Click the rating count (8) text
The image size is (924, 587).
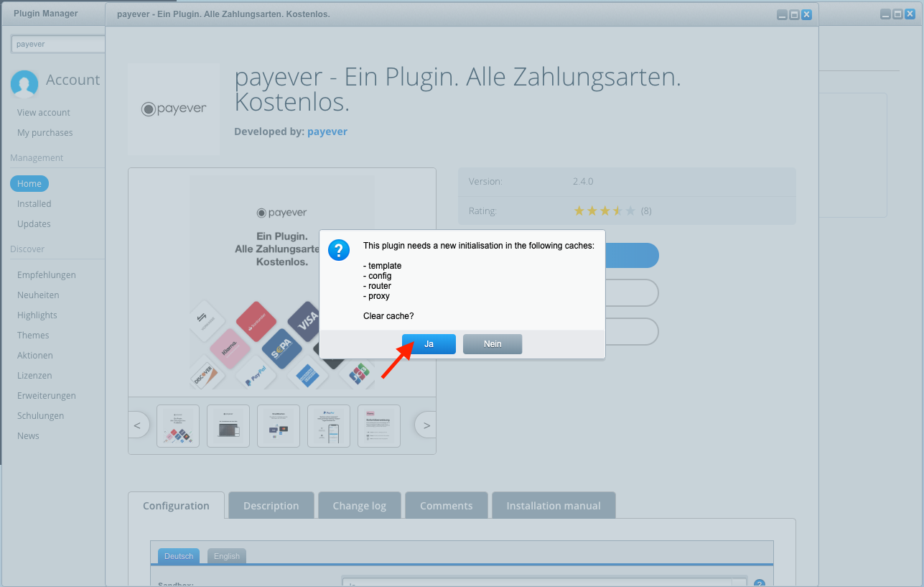(646, 211)
